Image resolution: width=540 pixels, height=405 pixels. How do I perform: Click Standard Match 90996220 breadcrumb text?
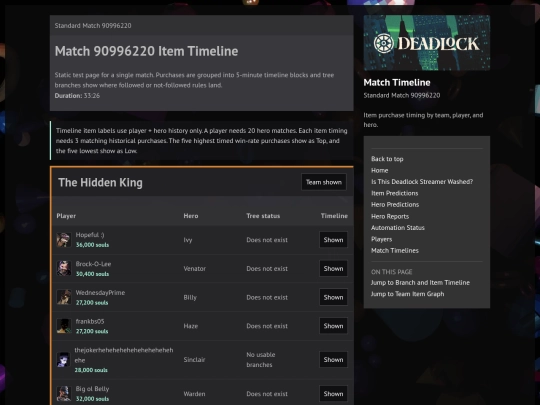tap(93, 25)
